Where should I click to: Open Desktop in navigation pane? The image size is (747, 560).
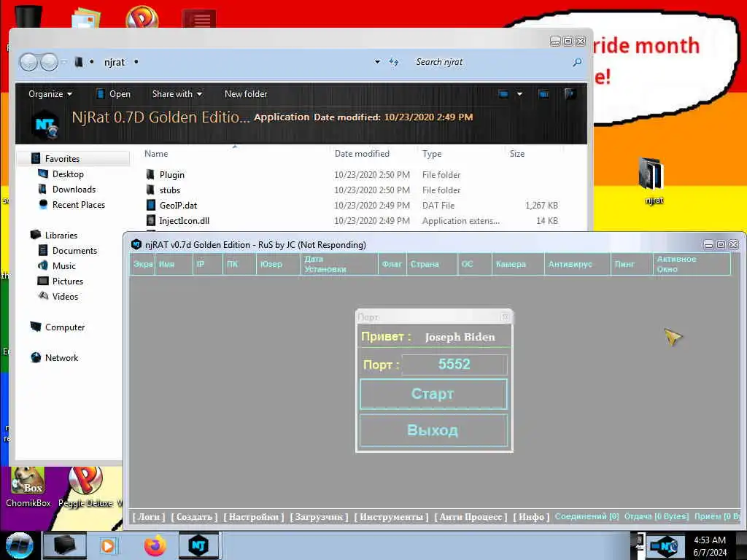[x=68, y=174]
